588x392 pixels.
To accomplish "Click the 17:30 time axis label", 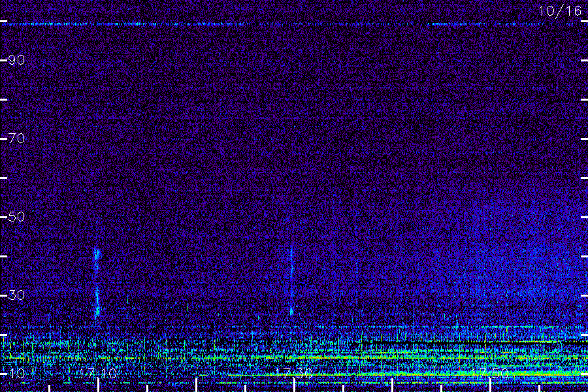I will pos(294,373).
